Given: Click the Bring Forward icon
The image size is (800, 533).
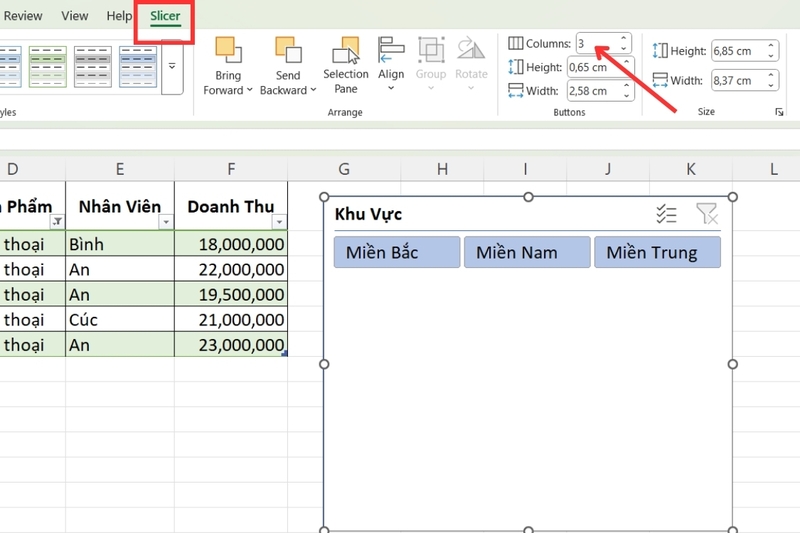Looking at the screenshot, I should tap(228, 50).
